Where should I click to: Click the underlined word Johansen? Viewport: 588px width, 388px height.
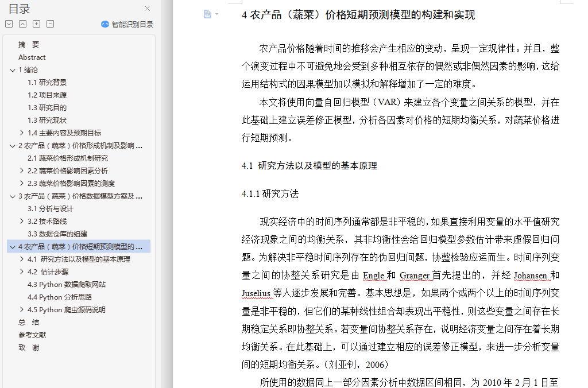[530, 276]
